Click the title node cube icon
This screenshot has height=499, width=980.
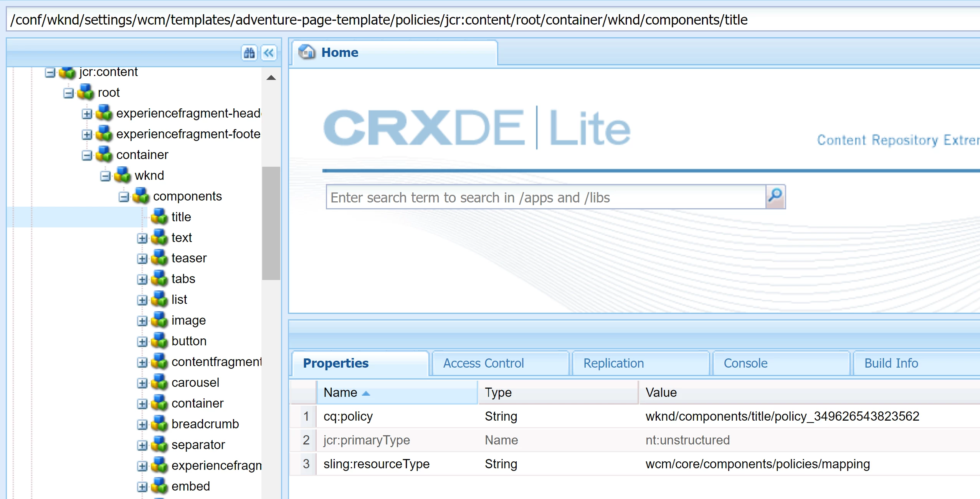click(x=159, y=217)
